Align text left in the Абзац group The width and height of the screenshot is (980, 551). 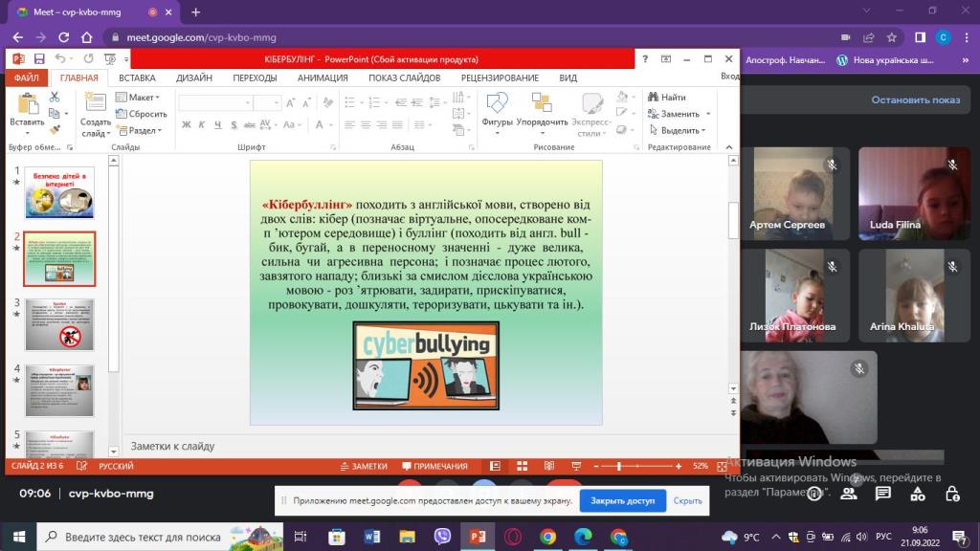pos(349,125)
